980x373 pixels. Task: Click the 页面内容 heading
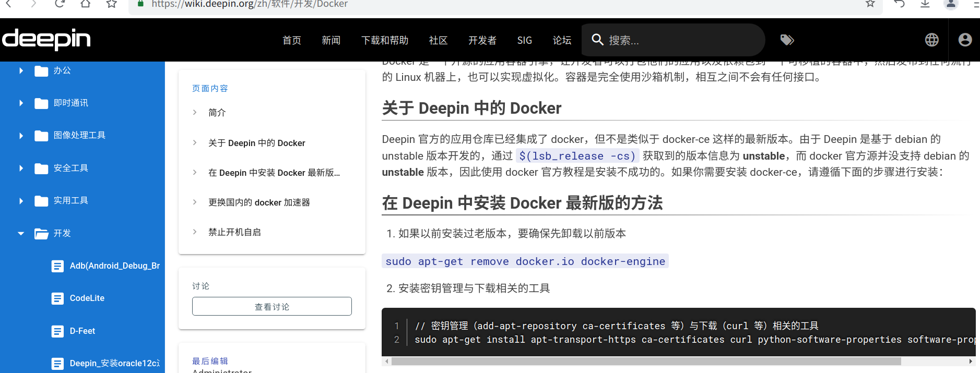coord(210,89)
